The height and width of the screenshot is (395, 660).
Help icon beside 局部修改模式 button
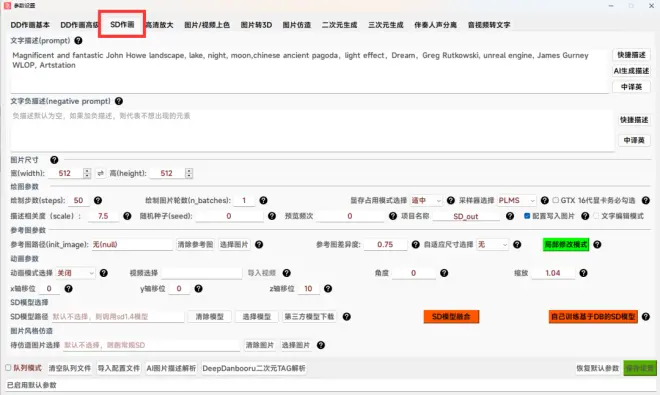pyautogui.click(x=597, y=244)
